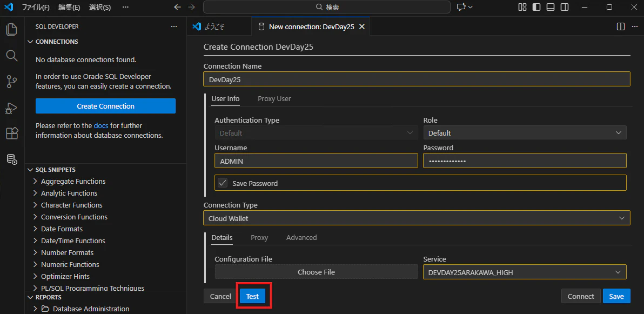Select the Proxy User tab
Image resolution: width=644 pixels, height=314 pixels.
tap(274, 99)
